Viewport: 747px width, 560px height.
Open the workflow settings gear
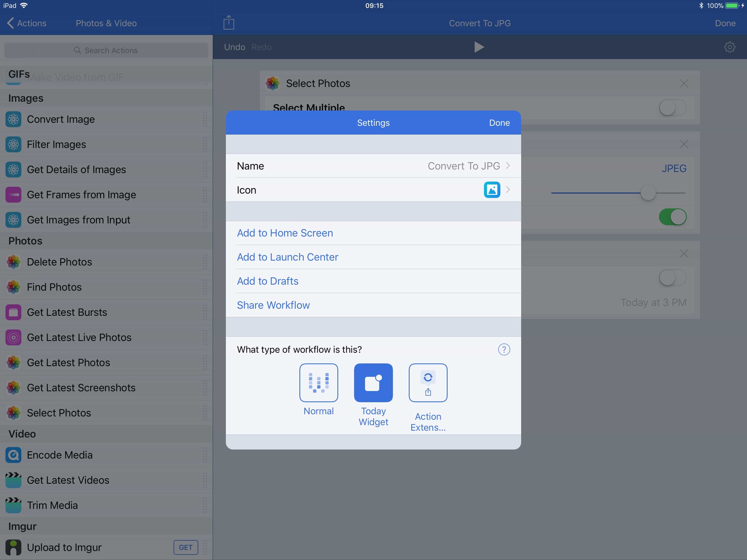pyautogui.click(x=730, y=47)
